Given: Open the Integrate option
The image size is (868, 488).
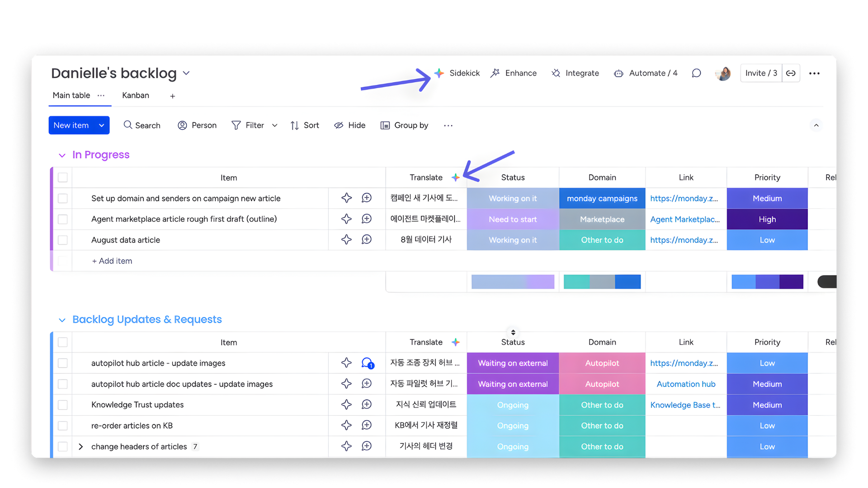Looking at the screenshot, I should pos(575,73).
